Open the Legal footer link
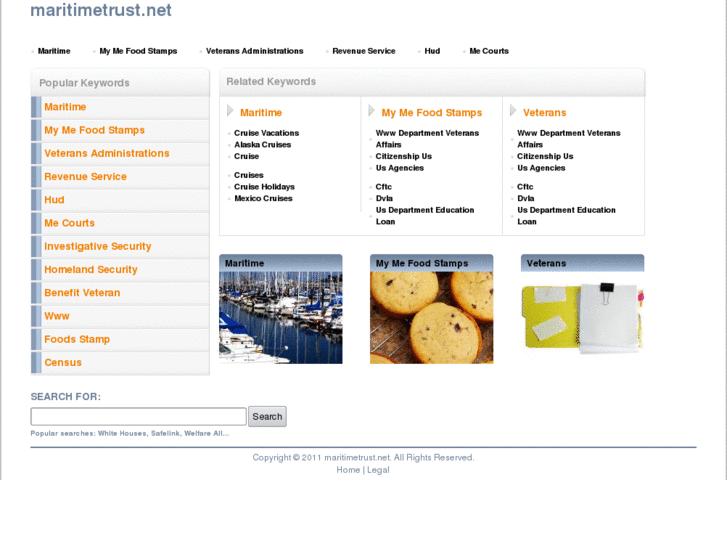Viewport: 727px width, 545px height. pos(378,470)
